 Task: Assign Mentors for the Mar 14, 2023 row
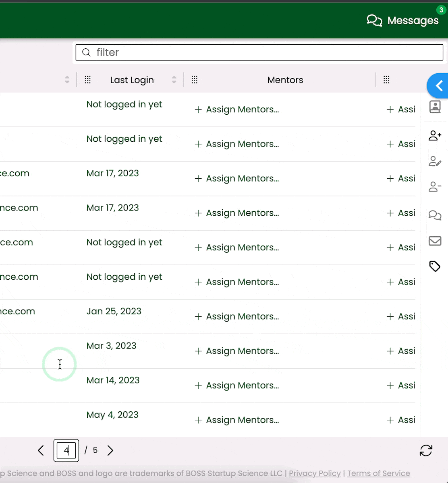[237, 386]
